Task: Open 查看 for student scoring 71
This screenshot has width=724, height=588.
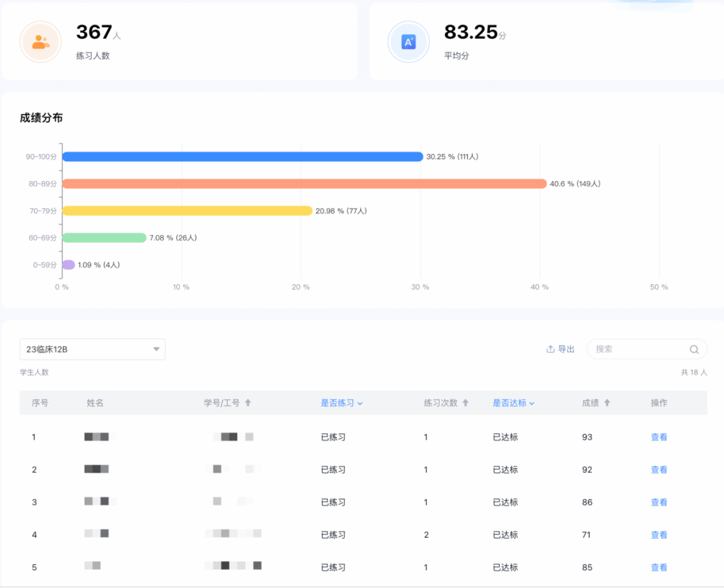Action: pos(659,535)
